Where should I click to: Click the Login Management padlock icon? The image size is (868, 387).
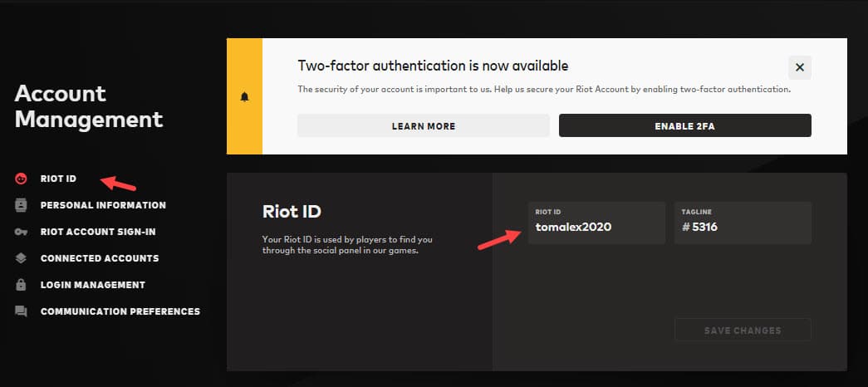(21, 285)
